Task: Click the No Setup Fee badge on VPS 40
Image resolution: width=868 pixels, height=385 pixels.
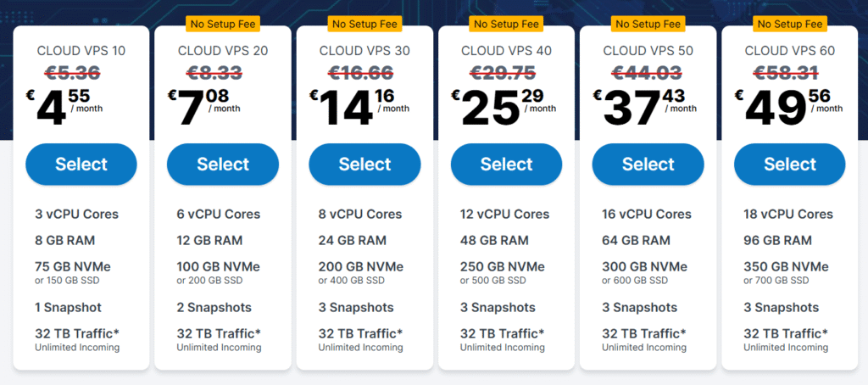Action: click(507, 25)
